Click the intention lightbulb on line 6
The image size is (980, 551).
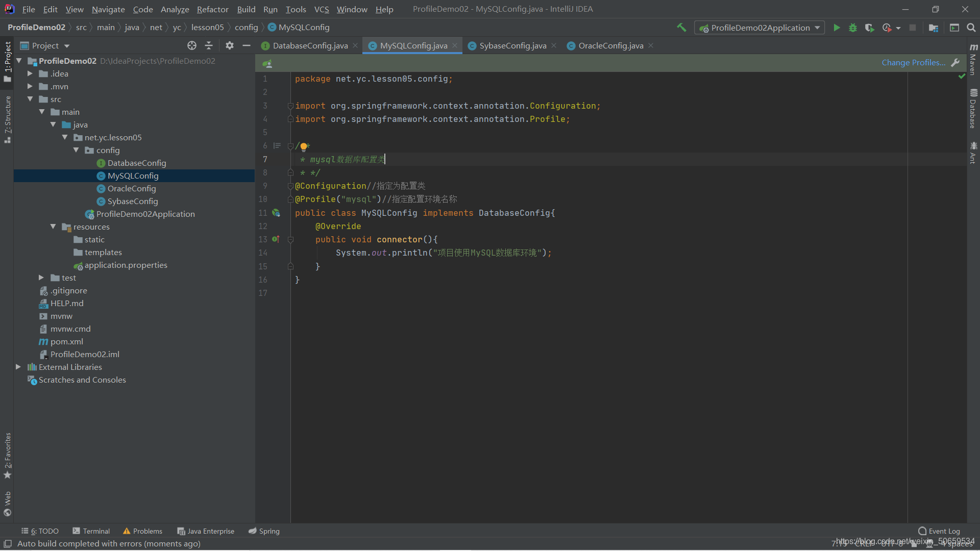coord(304,146)
